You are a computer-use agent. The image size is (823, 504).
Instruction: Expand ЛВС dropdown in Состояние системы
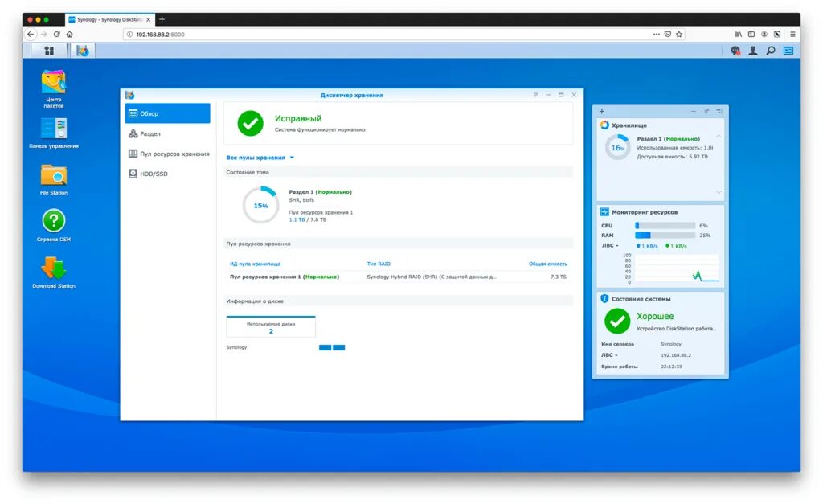click(x=609, y=355)
